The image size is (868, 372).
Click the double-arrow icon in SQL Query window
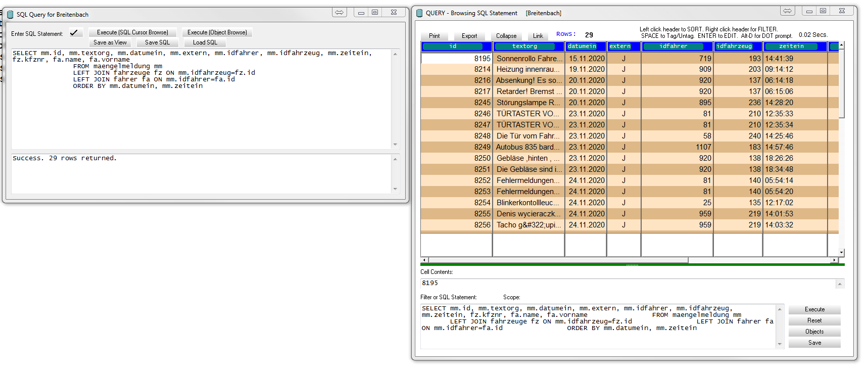coord(340,12)
